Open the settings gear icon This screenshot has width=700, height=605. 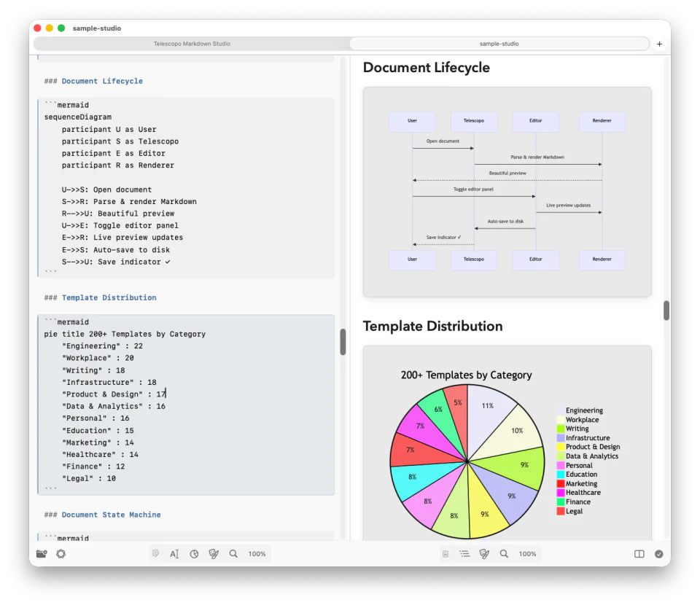click(x=61, y=554)
